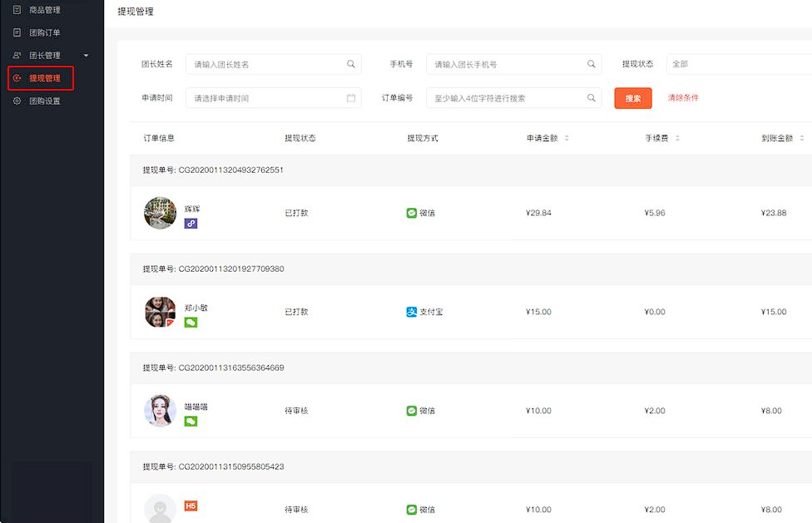Open 团购设置 in the sidebar
The image size is (812, 523).
(45, 101)
